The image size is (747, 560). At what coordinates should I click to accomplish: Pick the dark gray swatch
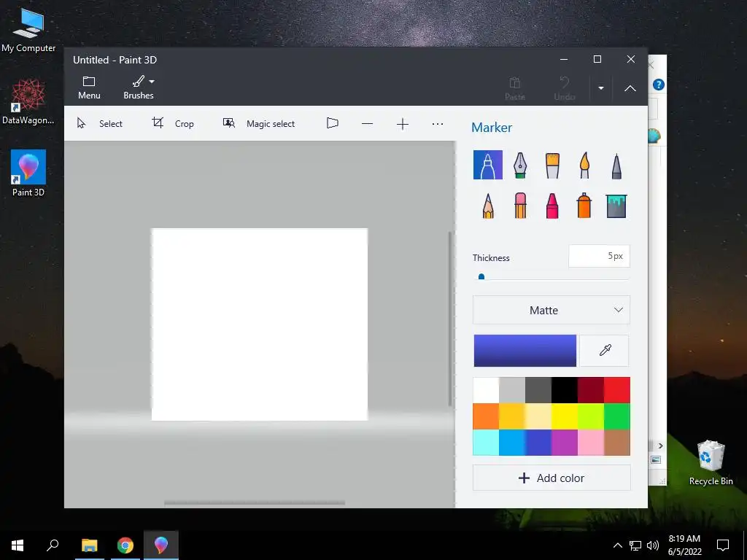(x=538, y=390)
